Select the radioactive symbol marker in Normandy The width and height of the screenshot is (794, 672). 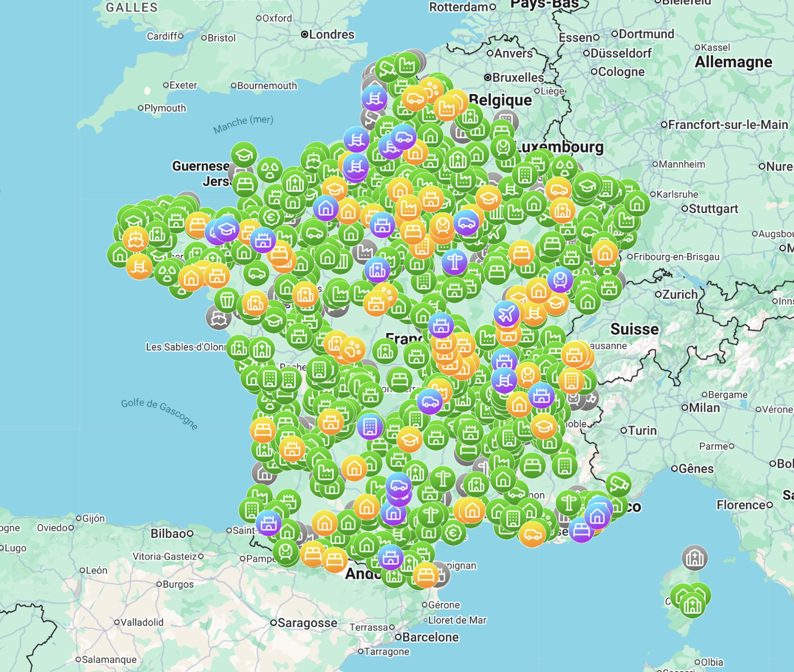270,170
